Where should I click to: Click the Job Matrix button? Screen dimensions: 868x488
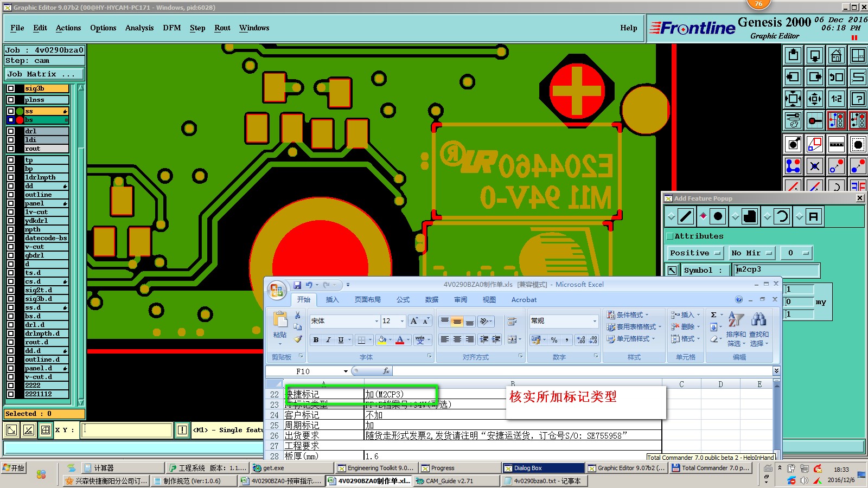tap(44, 74)
